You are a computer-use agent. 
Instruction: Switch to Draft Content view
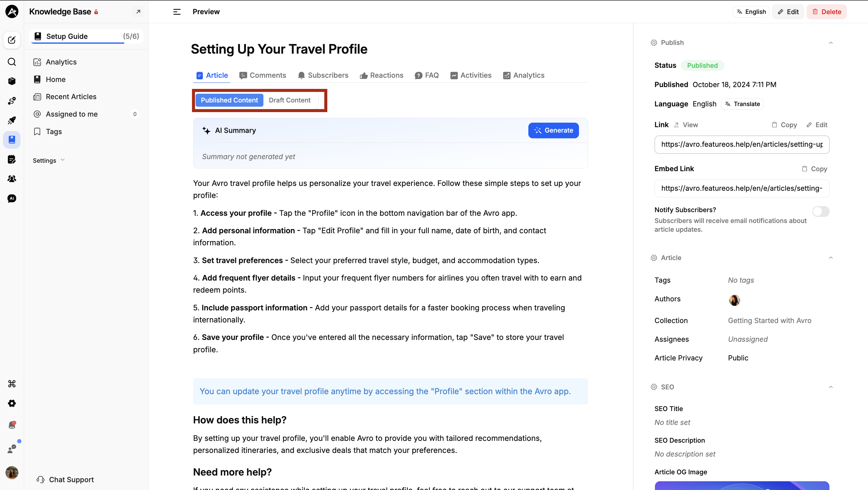pos(289,100)
